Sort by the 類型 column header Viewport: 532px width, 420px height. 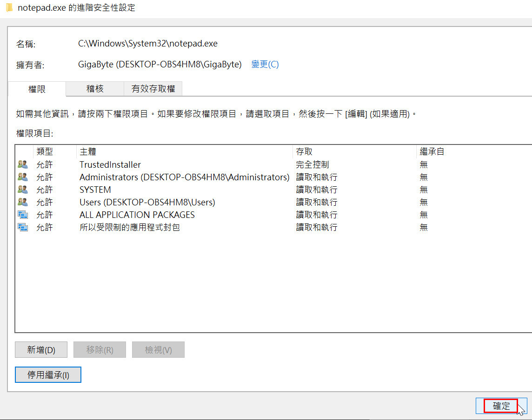45,152
